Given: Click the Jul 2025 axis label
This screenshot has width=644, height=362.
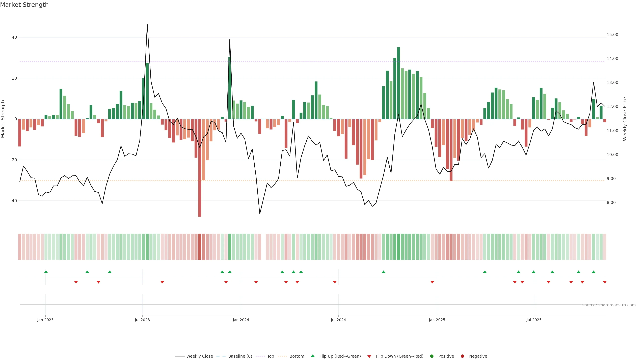Looking at the screenshot, I should pos(534,320).
